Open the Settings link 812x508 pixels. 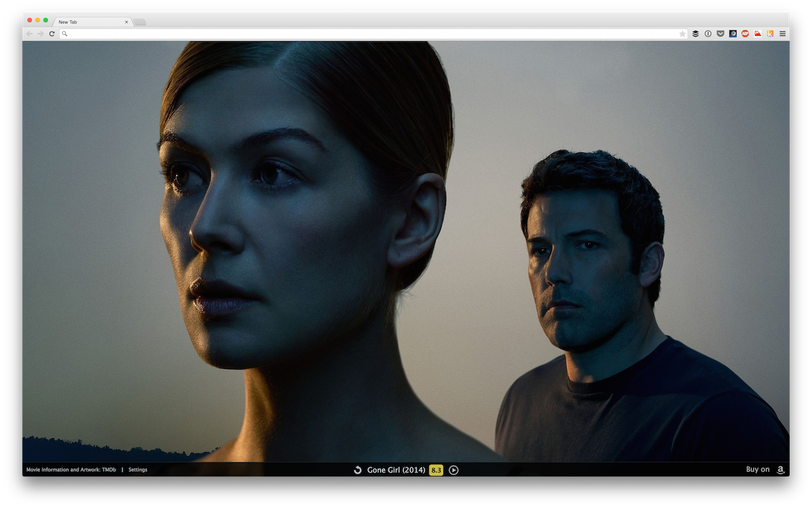click(138, 470)
